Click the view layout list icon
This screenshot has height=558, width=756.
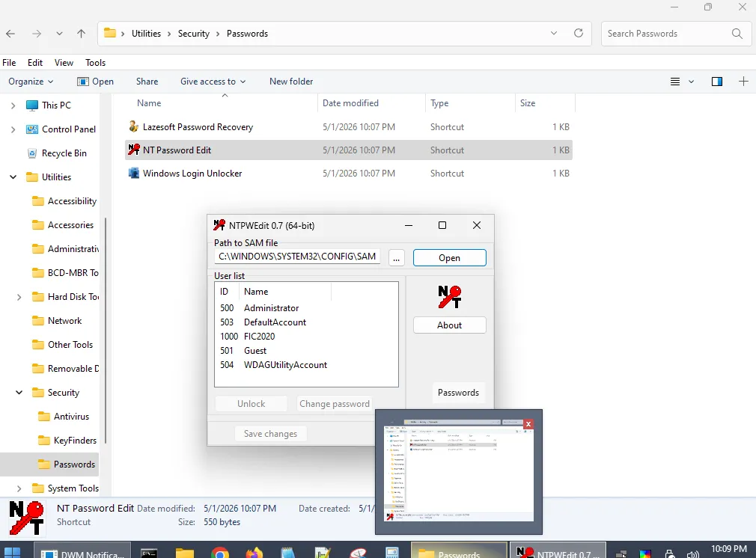[x=675, y=82]
